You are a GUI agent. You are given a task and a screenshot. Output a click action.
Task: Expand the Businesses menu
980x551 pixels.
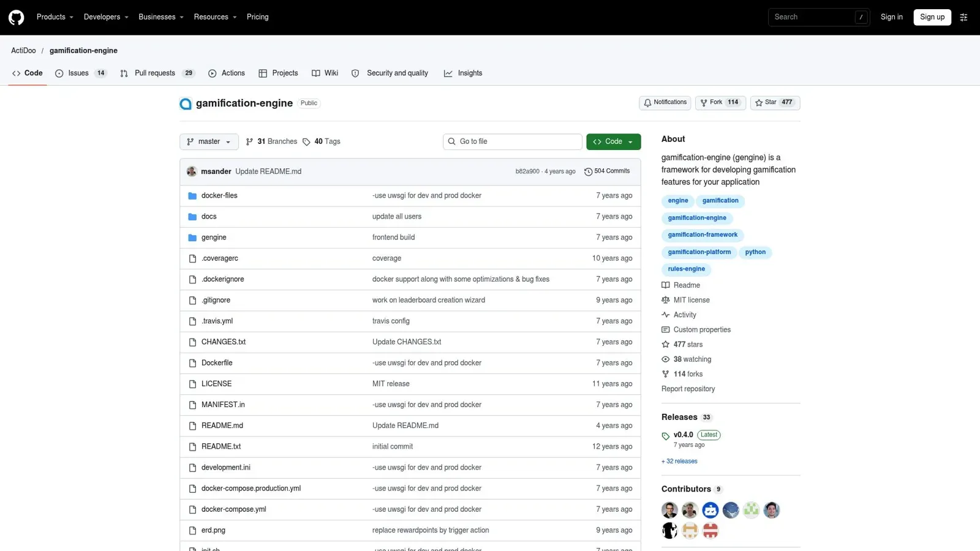pos(161,17)
